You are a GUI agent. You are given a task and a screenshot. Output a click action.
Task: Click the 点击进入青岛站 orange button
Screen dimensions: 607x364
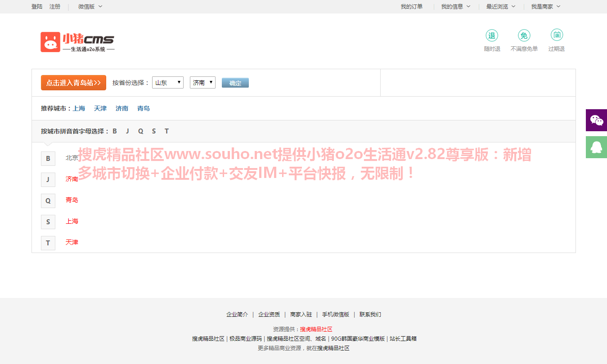click(73, 83)
